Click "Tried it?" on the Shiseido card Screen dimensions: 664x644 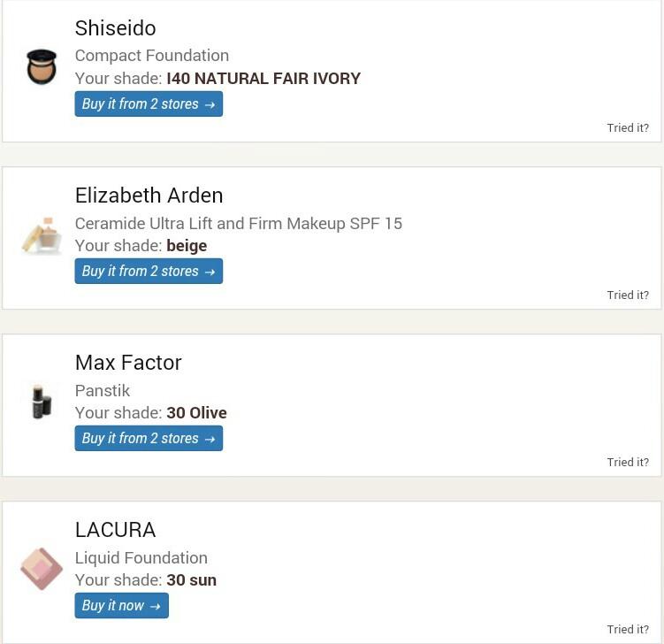tap(627, 128)
